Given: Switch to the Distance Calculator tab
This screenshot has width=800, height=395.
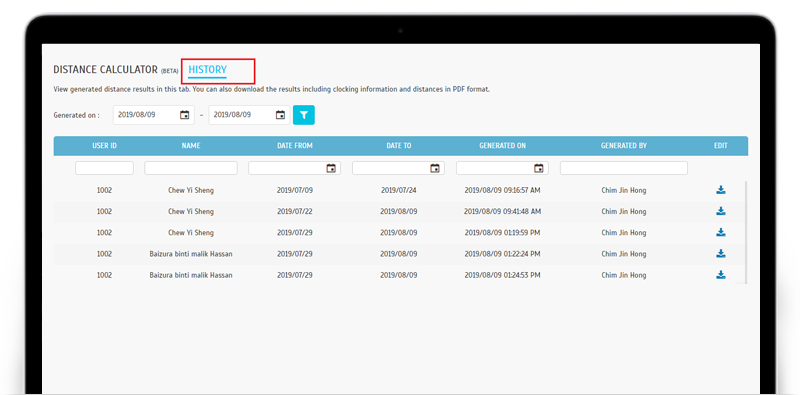Looking at the screenshot, I should click(106, 70).
